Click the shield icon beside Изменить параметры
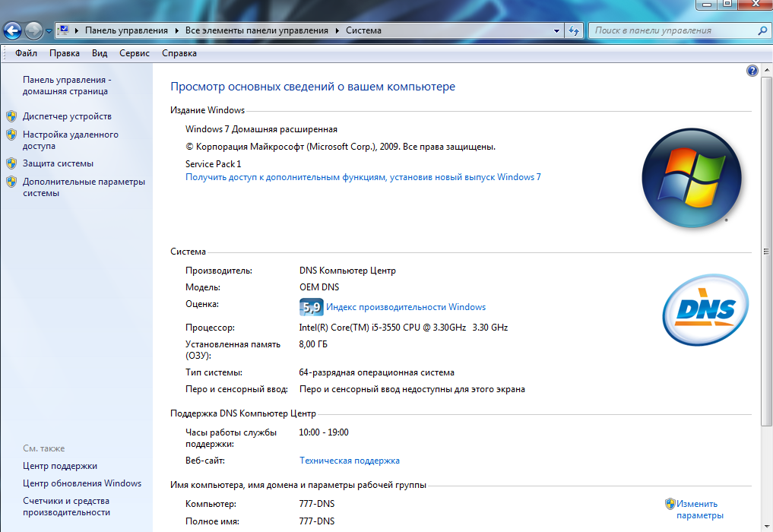The image size is (773, 532). pyautogui.click(x=670, y=503)
